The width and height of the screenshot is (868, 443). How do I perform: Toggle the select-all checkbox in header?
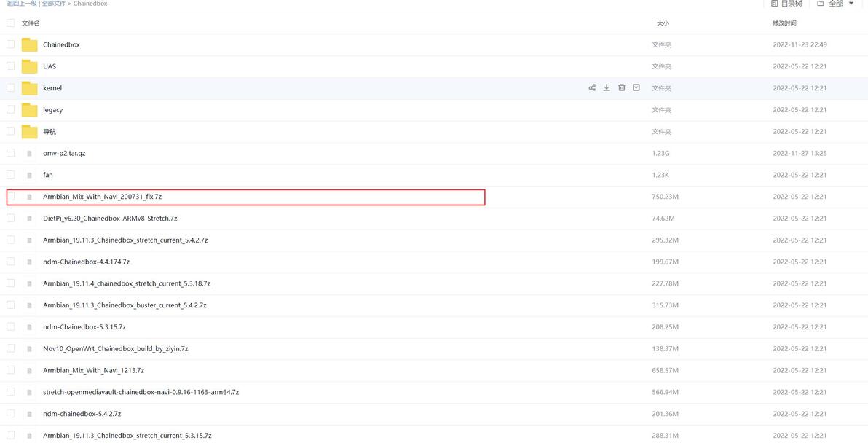(x=10, y=23)
